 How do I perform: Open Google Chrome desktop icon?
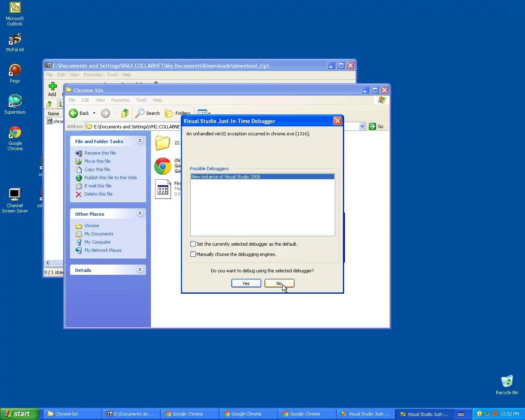click(x=15, y=139)
